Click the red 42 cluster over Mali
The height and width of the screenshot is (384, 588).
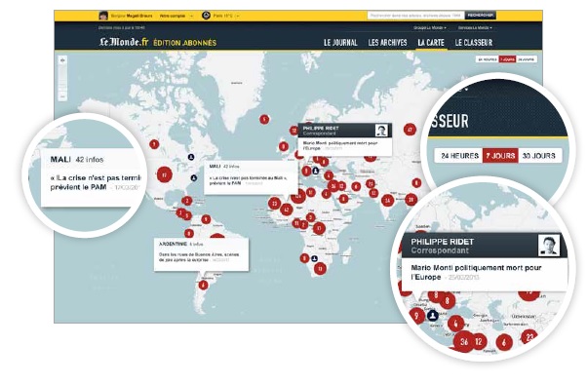coord(287,210)
